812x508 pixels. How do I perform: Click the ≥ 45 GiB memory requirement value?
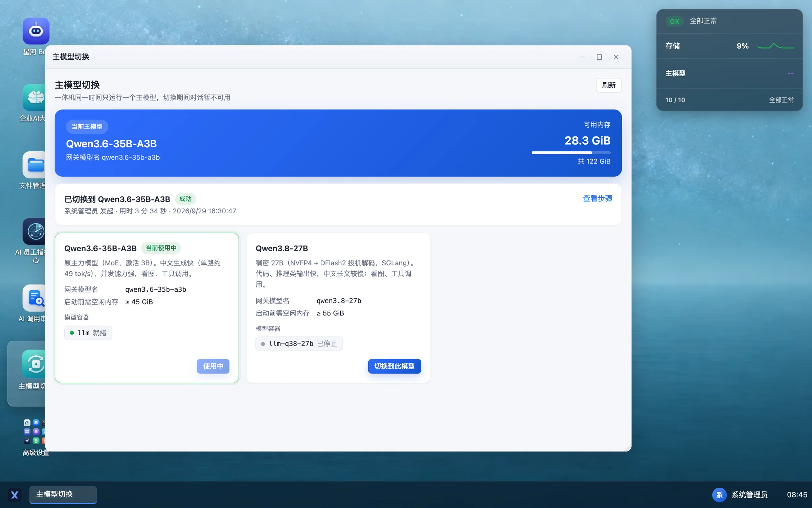point(139,302)
